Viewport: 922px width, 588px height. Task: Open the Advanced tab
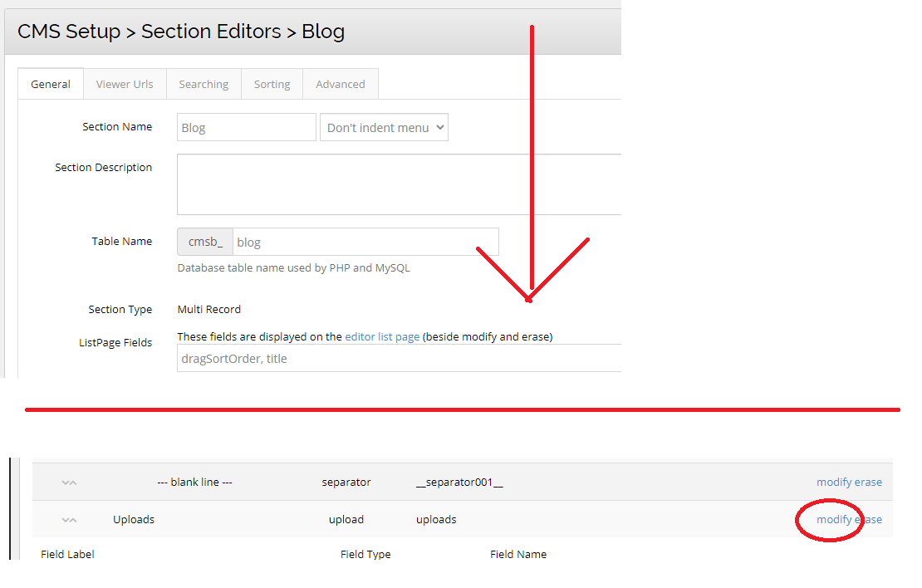click(341, 84)
